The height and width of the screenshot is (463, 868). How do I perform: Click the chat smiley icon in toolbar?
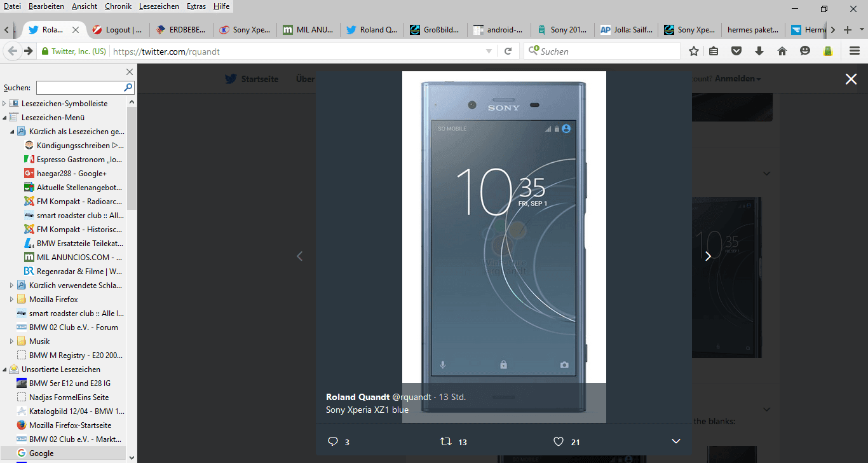click(x=805, y=51)
